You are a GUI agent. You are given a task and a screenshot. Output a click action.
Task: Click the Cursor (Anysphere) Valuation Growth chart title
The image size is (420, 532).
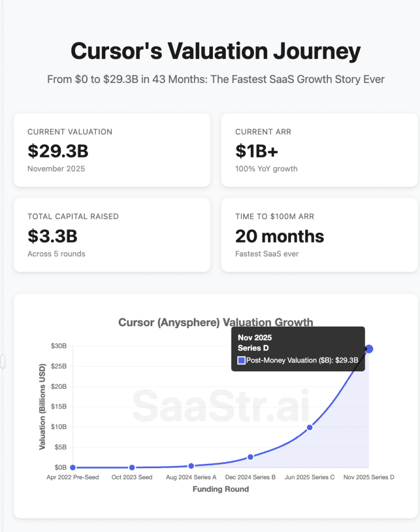tap(216, 322)
